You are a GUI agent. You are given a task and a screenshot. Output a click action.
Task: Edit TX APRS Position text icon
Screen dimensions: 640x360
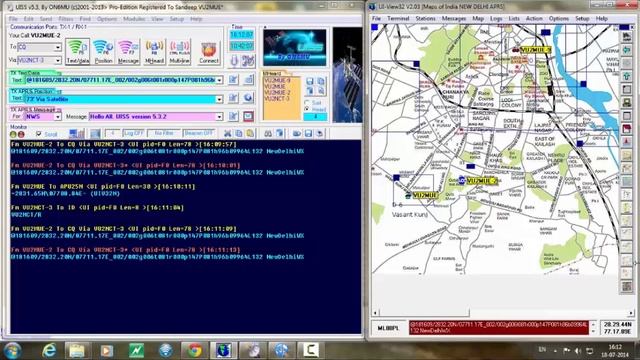tap(233, 98)
